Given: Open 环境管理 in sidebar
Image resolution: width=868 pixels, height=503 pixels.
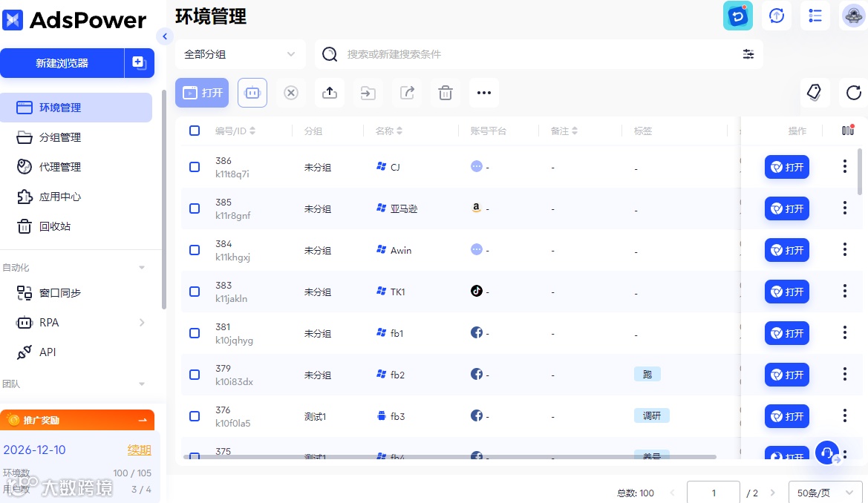Looking at the screenshot, I should click(76, 108).
